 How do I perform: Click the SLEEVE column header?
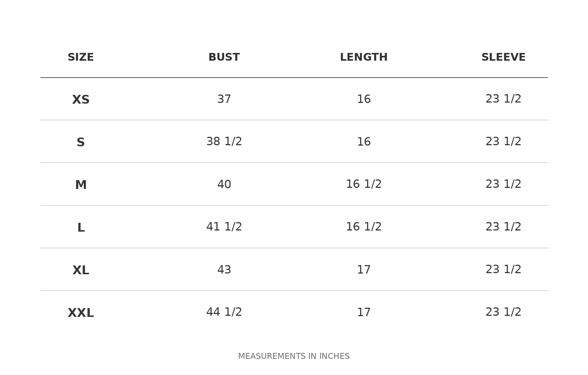click(x=503, y=57)
